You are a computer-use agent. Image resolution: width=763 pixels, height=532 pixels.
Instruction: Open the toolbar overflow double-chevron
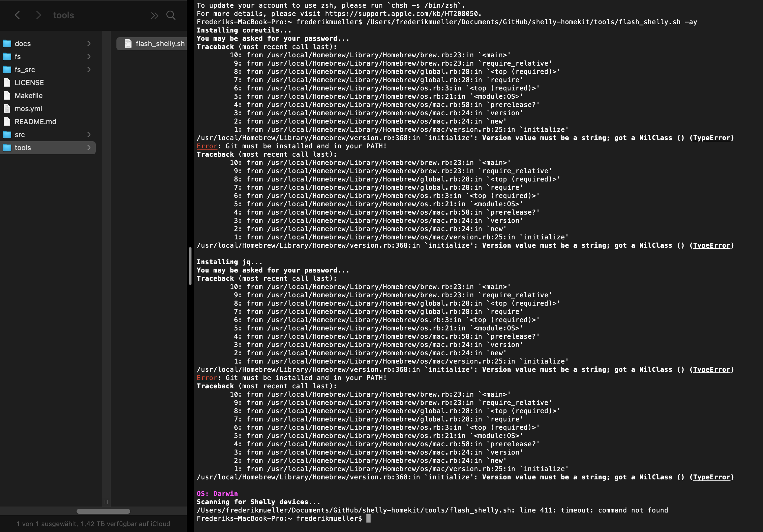tap(154, 15)
